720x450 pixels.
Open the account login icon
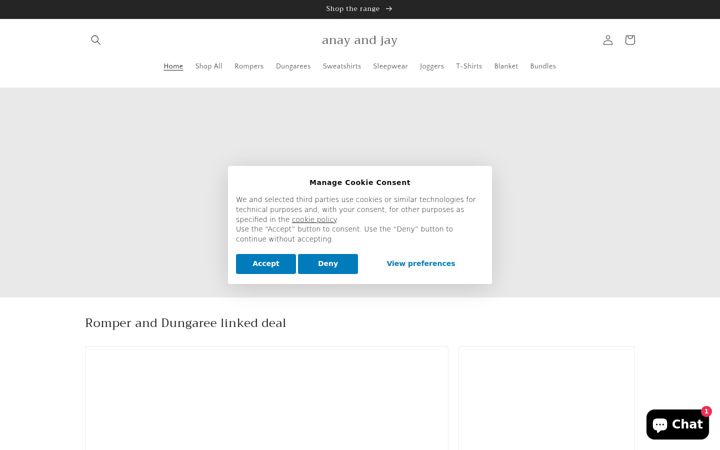tap(608, 40)
